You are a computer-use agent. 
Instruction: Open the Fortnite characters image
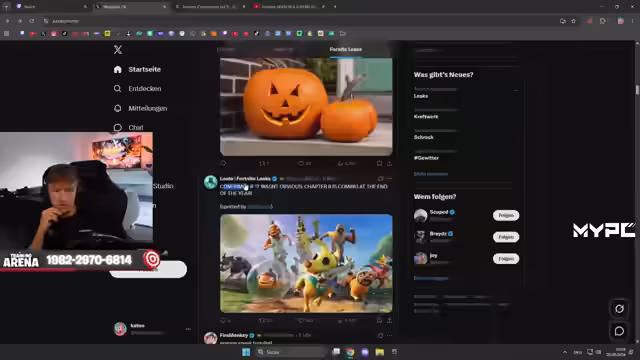[306, 263]
